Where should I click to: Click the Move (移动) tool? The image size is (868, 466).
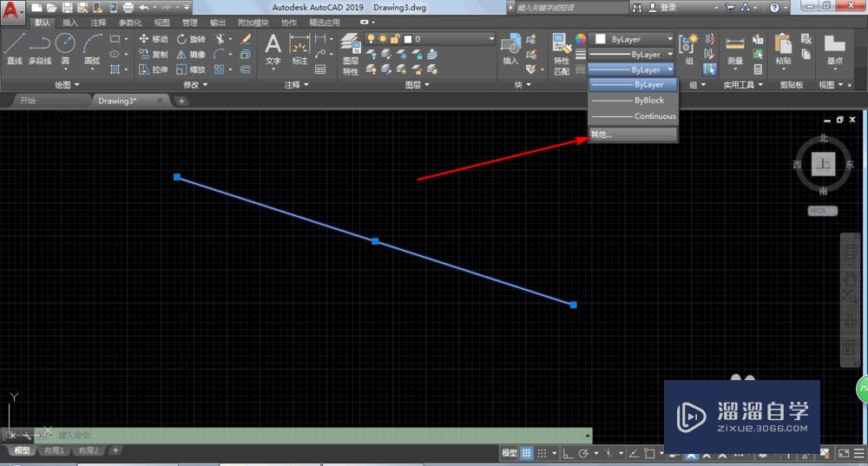click(x=154, y=39)
